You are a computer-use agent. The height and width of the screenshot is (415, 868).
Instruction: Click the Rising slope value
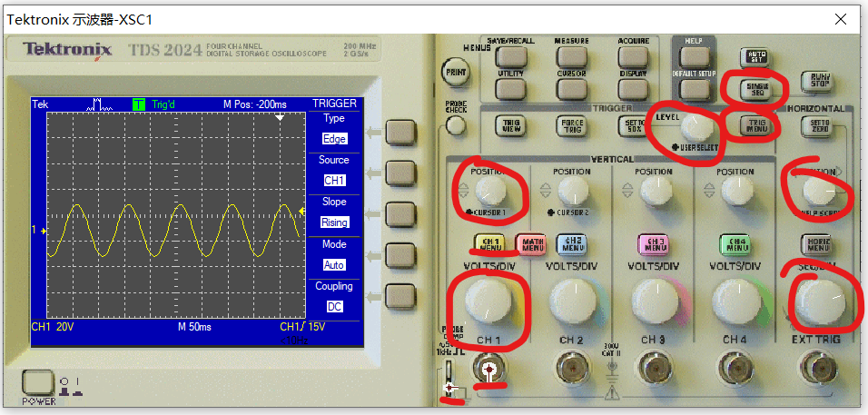coord(334,222)
